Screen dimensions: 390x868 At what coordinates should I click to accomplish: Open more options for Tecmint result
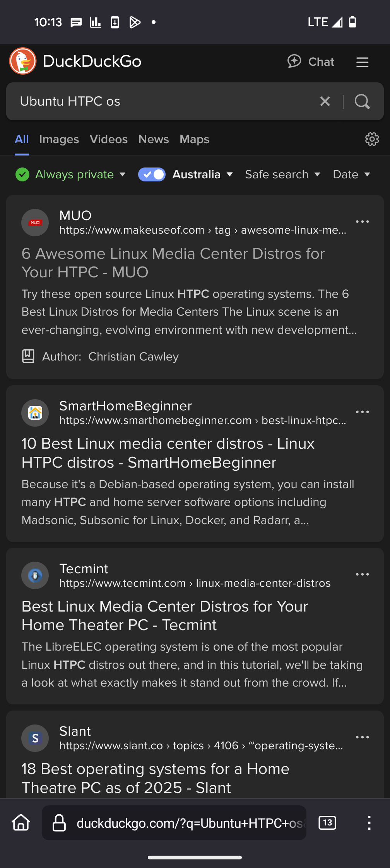[x=362, y=574]
